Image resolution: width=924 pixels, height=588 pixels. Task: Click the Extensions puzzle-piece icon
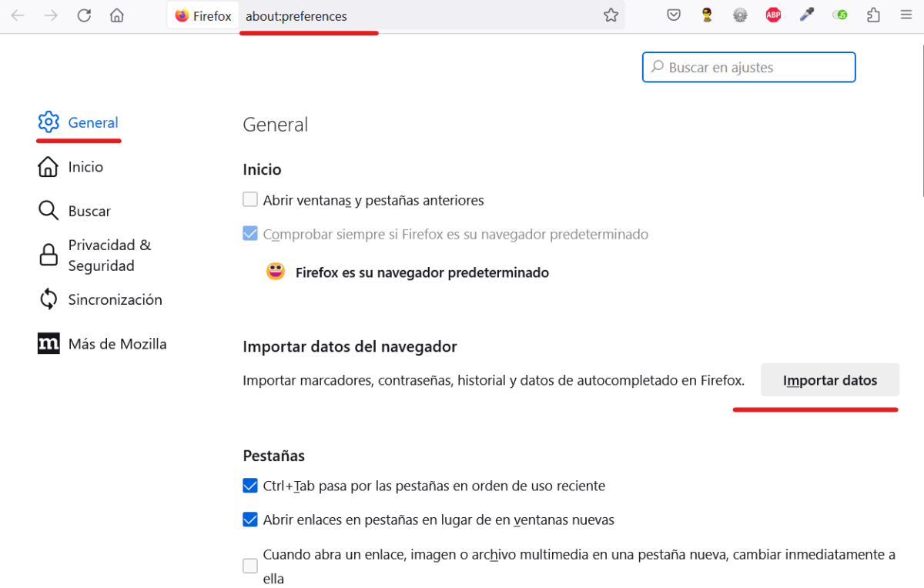(x=872, y=15)
